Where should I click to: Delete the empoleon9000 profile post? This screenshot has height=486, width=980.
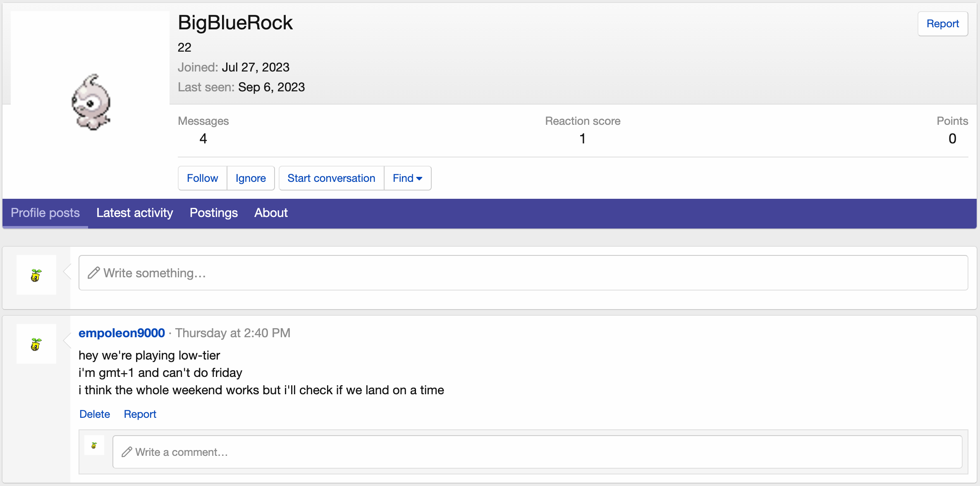pos(94,414)
